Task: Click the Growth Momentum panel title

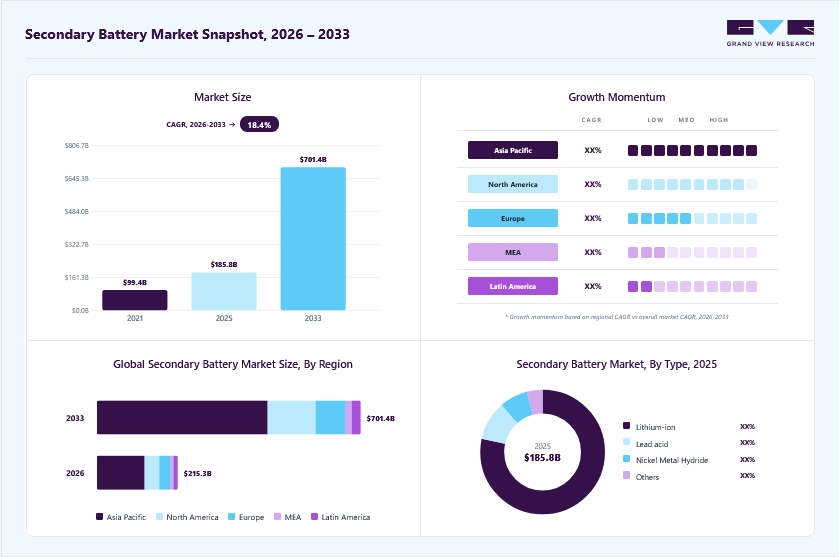Action: point(617,97)
